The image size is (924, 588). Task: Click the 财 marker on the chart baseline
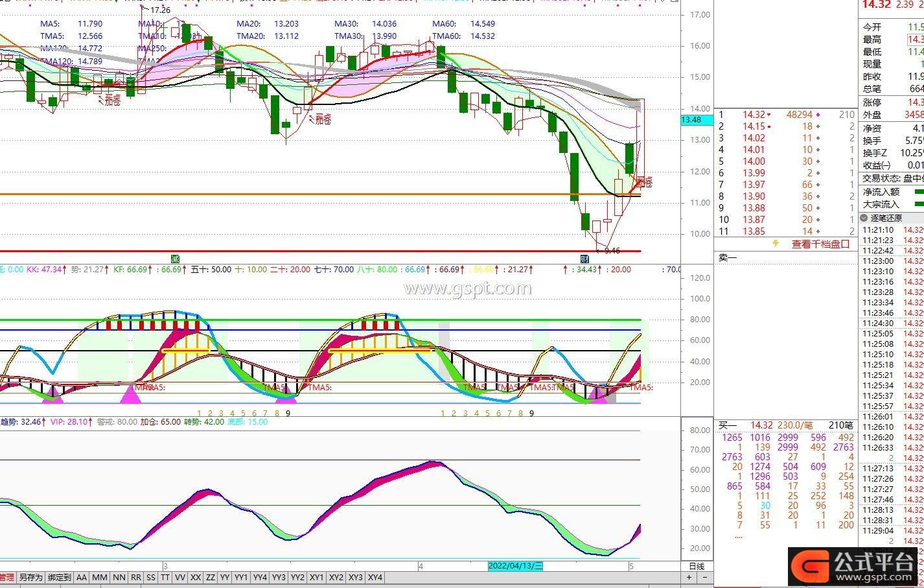(x=584, y=259)
